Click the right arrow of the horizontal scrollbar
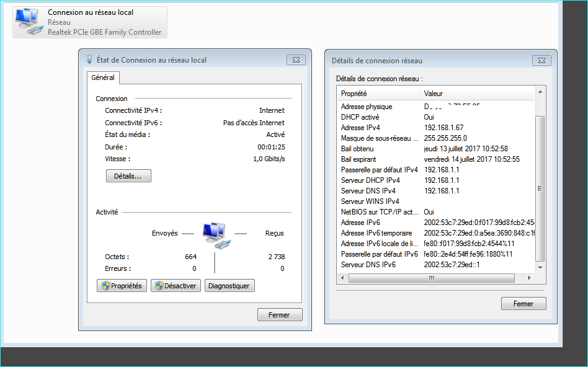This screenshot has height=367, width=588. click(x=529, y=278)
